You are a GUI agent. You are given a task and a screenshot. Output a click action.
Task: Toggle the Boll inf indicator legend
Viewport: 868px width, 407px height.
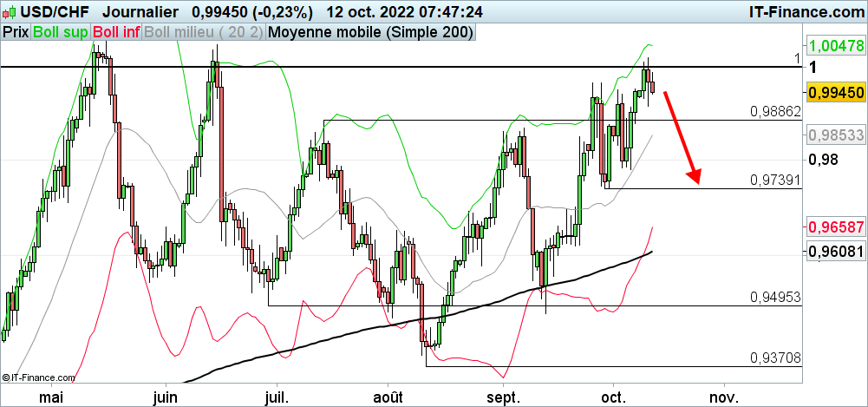pyautogui.click(x=116, y=33)
